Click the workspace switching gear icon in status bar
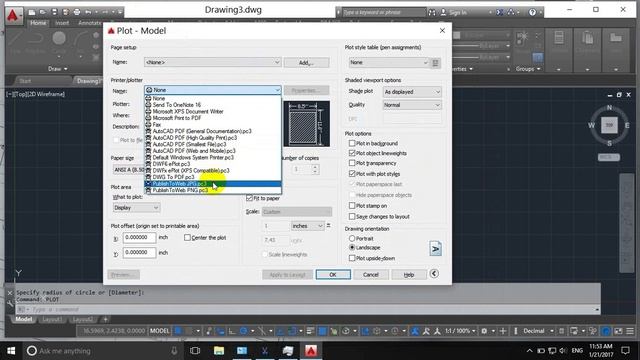This screenshot has width=640, height=360. tap(484, 331)
